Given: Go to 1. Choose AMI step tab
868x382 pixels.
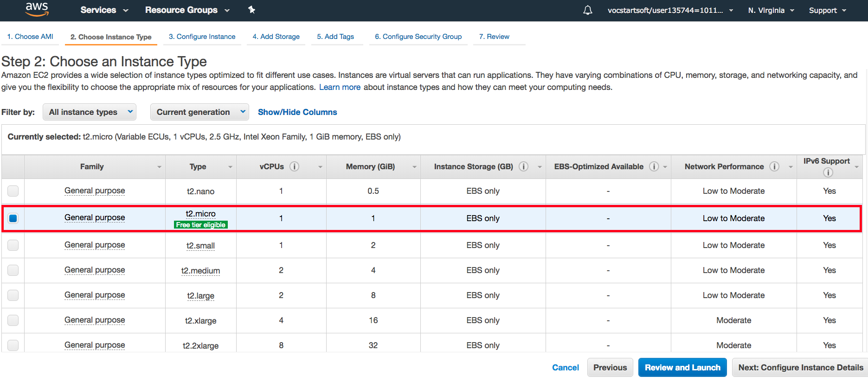Looking at the screenshot, I should (x=30, y=37).
